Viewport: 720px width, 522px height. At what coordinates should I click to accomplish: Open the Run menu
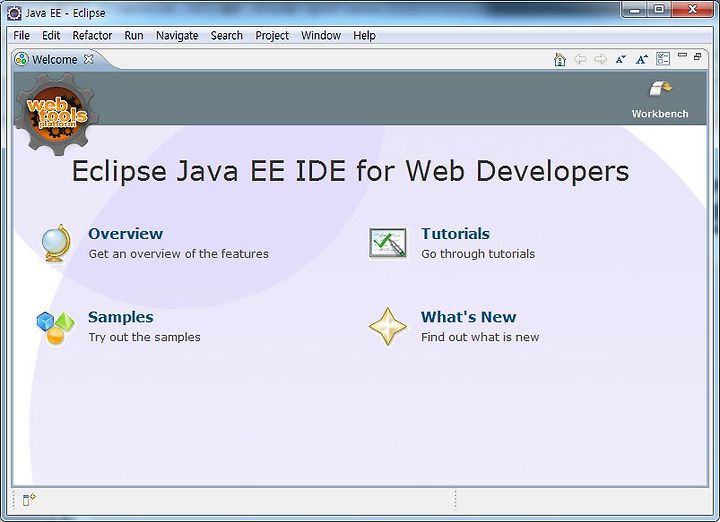[x=134, y=35]
